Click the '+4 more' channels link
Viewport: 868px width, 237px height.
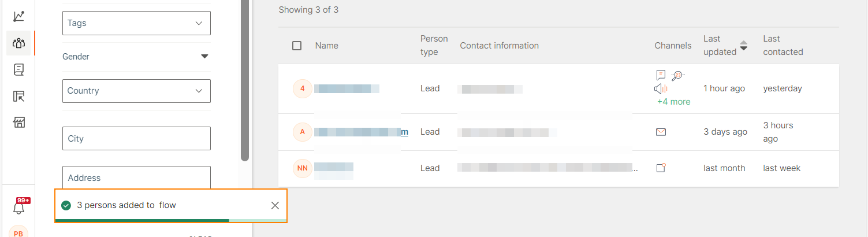pyautogui.click(x=673, y=102)
